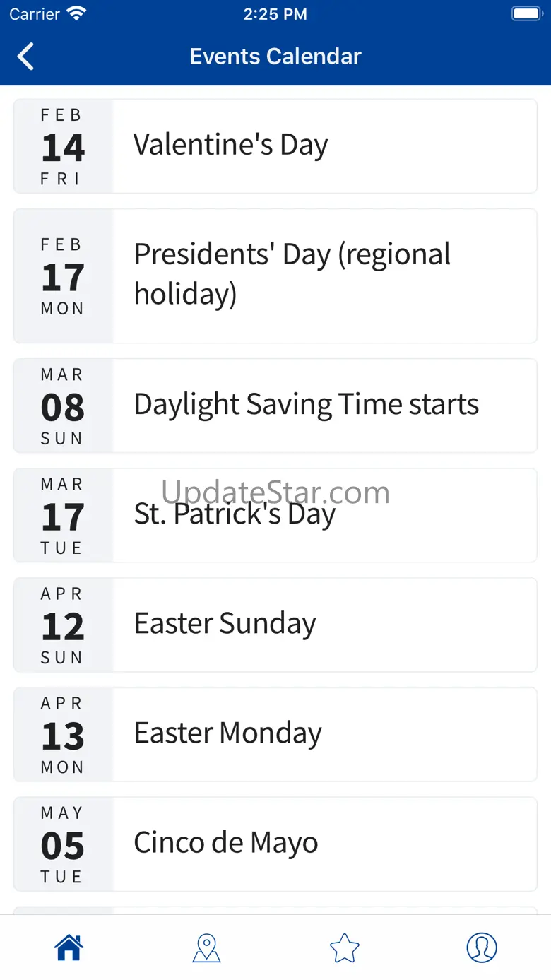The height and width of the screenshot is (980, 551).
Task: Tap the battery indicator icon
Action: point(526,14)
